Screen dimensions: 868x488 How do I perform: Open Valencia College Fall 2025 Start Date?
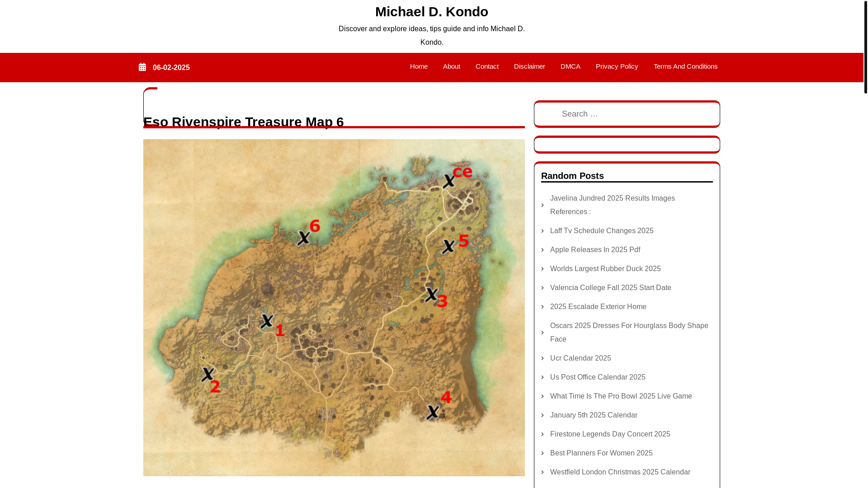(610, 288)
